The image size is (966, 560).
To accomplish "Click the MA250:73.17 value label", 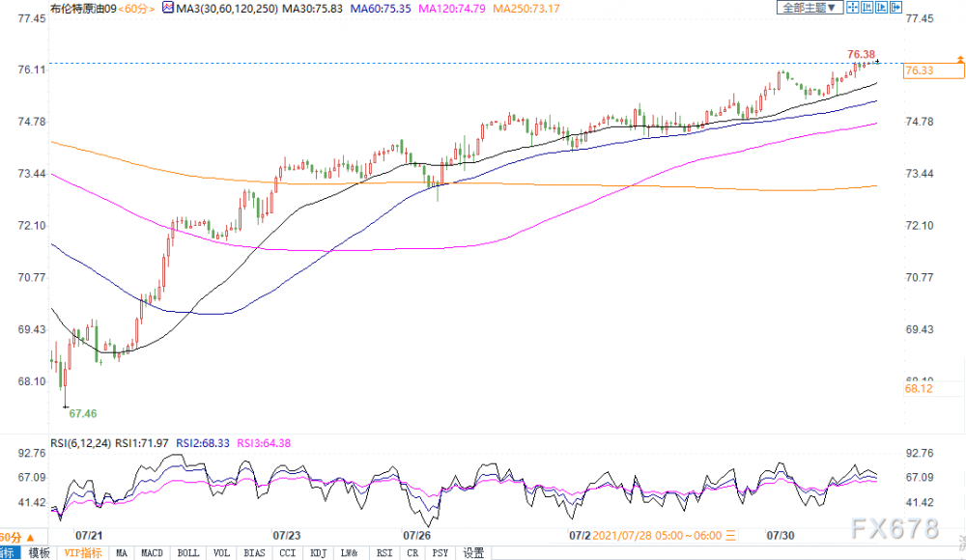I will tap(526, 9).
